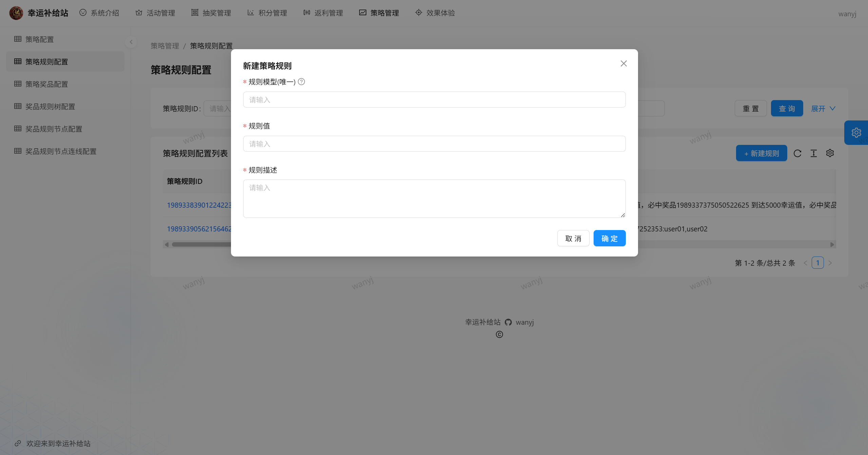
Task: Click the refresh icon in table toolbar
Action: (797, 153)
